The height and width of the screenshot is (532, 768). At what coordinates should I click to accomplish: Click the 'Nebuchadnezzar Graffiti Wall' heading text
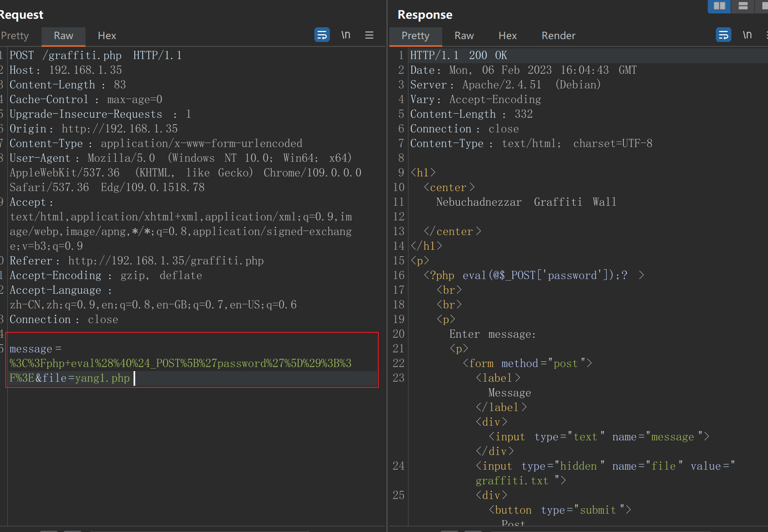[x=527, y=202]
